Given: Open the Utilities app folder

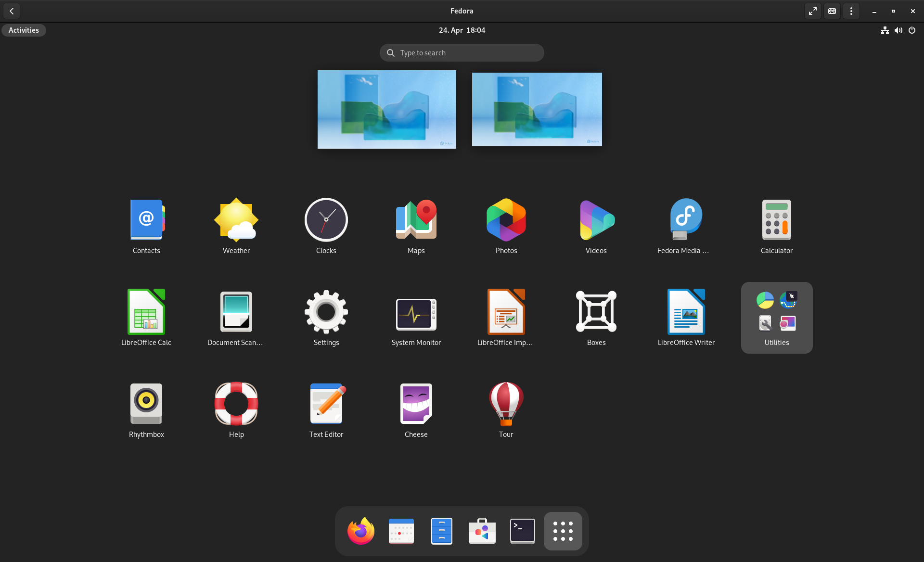Looking at the screenshot, I should (777, 318).
